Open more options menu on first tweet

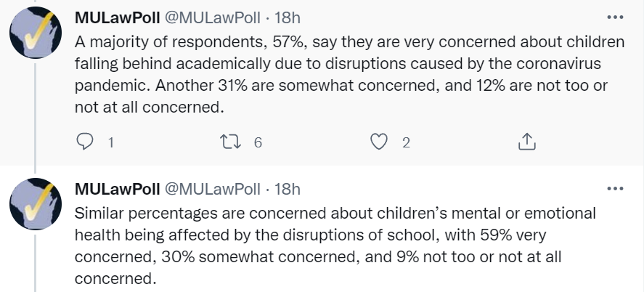coord(615,17)
